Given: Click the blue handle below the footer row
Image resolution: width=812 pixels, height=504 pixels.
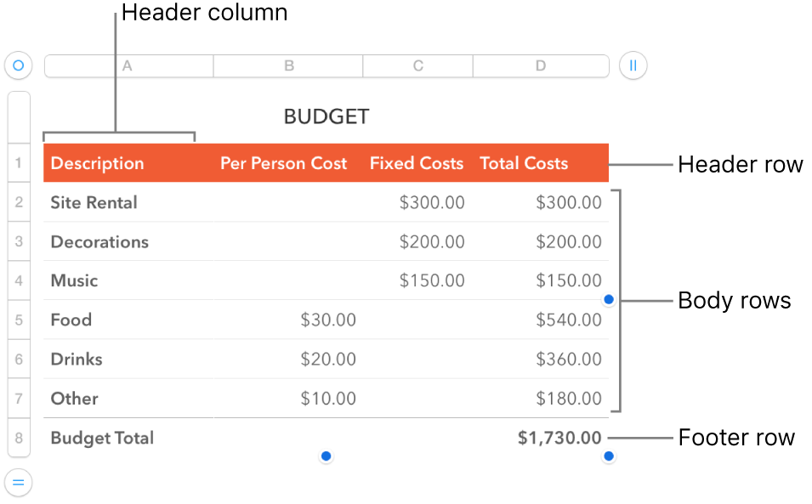Looking at the screenshot, I should click(x=326, y=456).
